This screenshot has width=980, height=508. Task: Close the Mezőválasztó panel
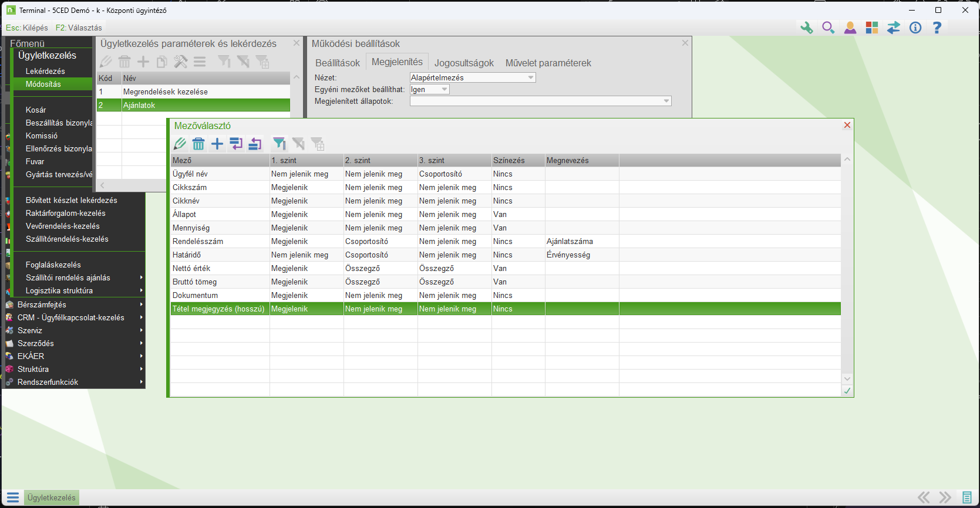click(847, 125)
